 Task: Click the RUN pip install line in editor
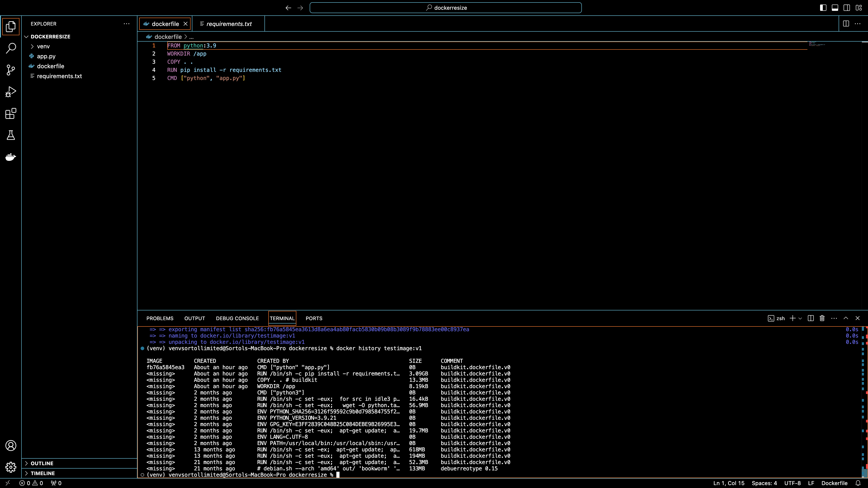pos(224,70)
